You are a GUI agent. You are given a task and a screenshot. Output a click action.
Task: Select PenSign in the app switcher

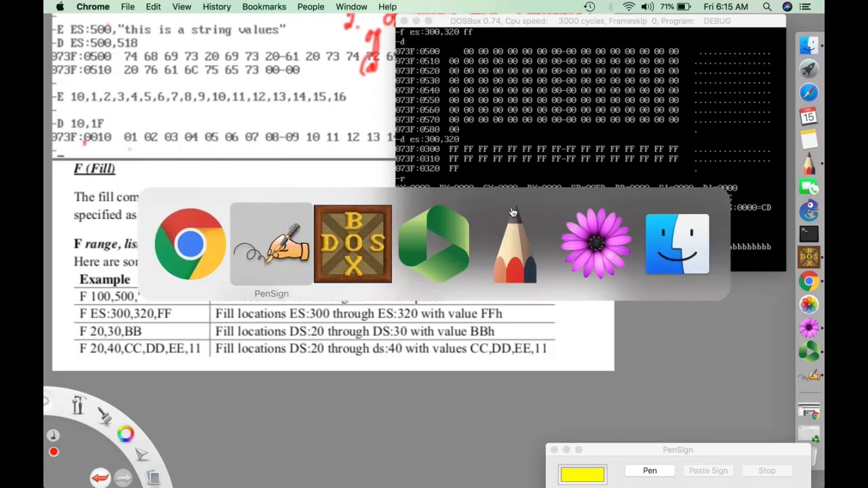[x=271, y=244]
